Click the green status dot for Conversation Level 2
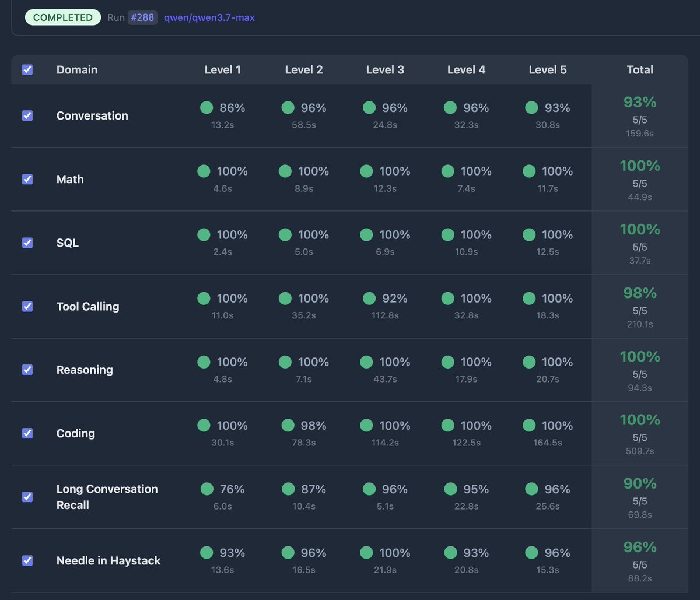 point(288,107)
